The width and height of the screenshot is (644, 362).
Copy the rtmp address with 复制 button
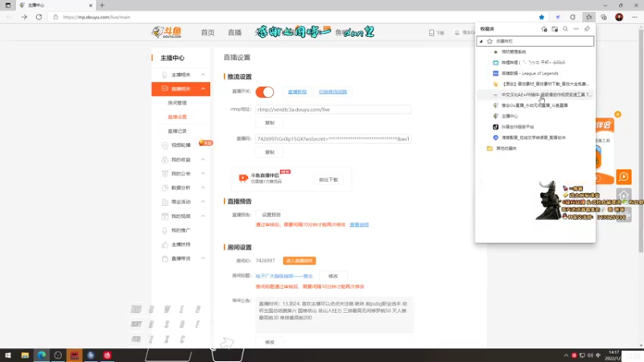270,123
